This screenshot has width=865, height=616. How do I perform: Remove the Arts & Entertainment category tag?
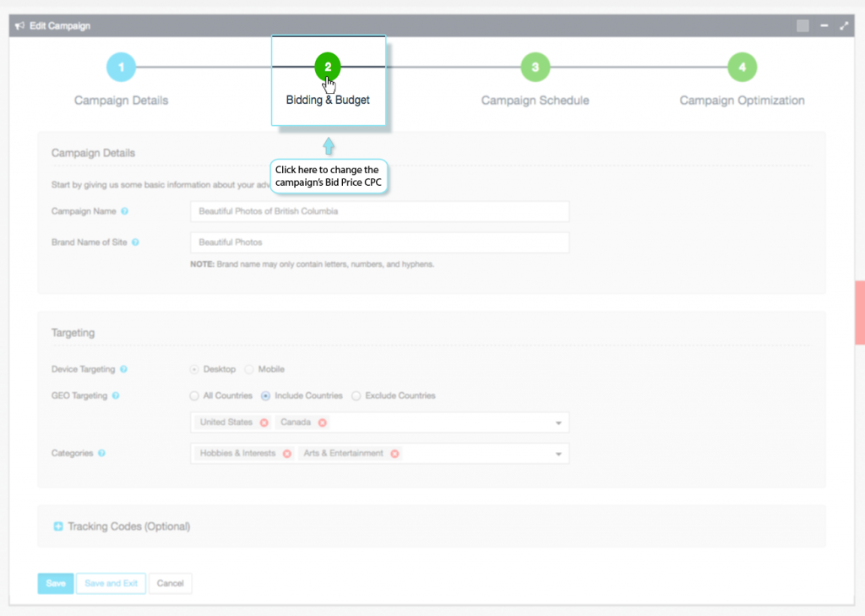point(394,454)
